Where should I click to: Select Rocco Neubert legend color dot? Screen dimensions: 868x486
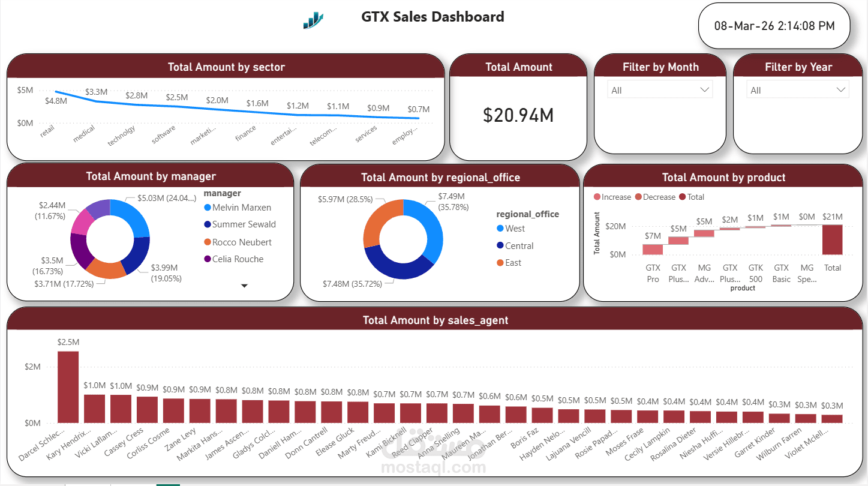(x=208, y=242)
